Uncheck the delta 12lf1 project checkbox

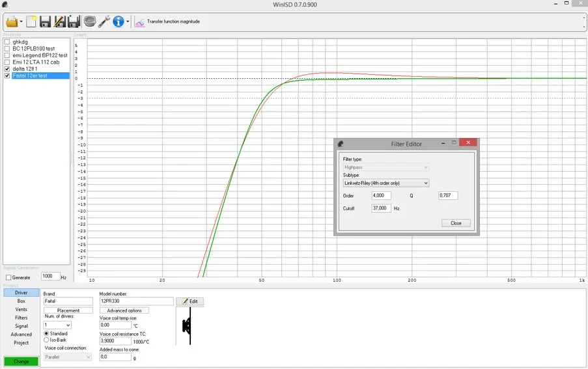(x=7, y=69)
